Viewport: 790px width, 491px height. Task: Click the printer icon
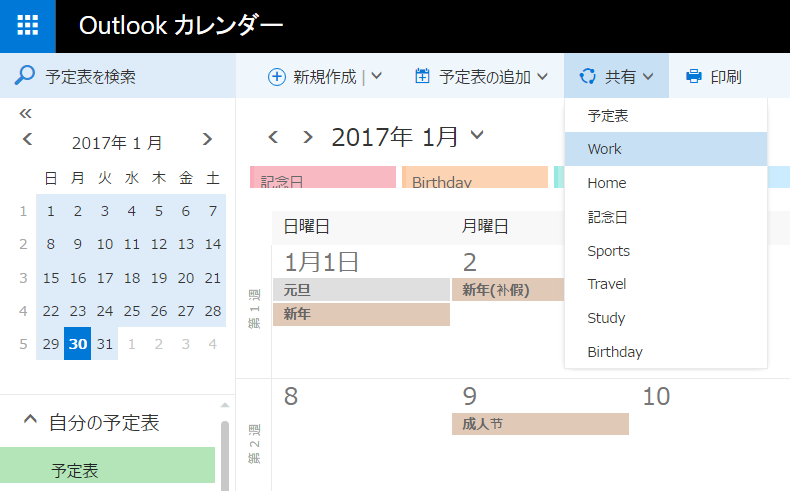(694, 77)
